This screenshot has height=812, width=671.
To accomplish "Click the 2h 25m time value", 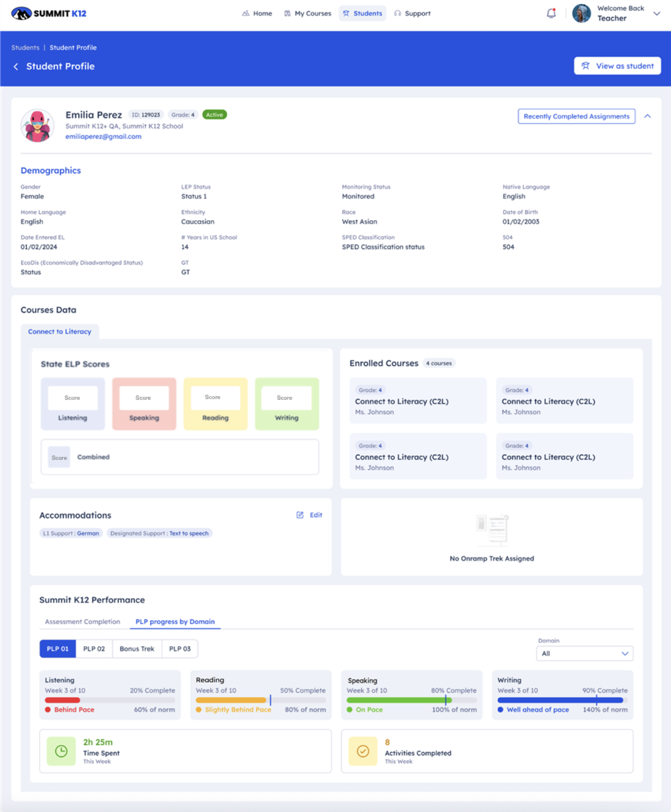I will 98,742.
